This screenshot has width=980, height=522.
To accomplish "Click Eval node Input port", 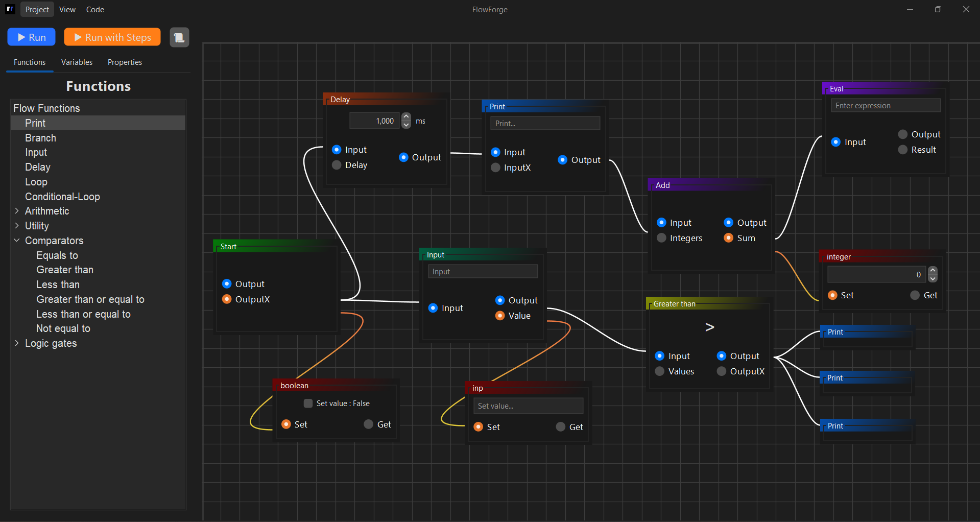I will pyautogui.click(x=835, y=142).
